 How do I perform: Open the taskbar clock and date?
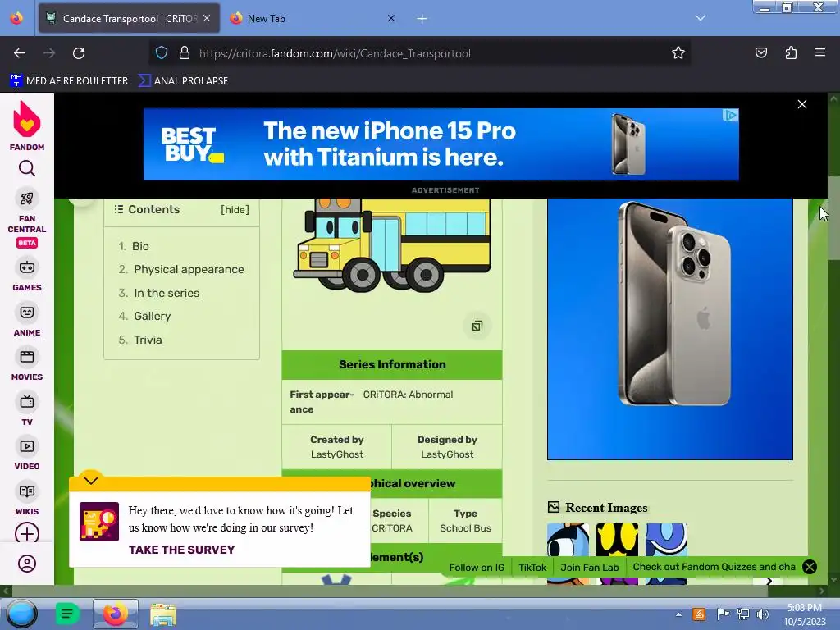coord(805,614)
